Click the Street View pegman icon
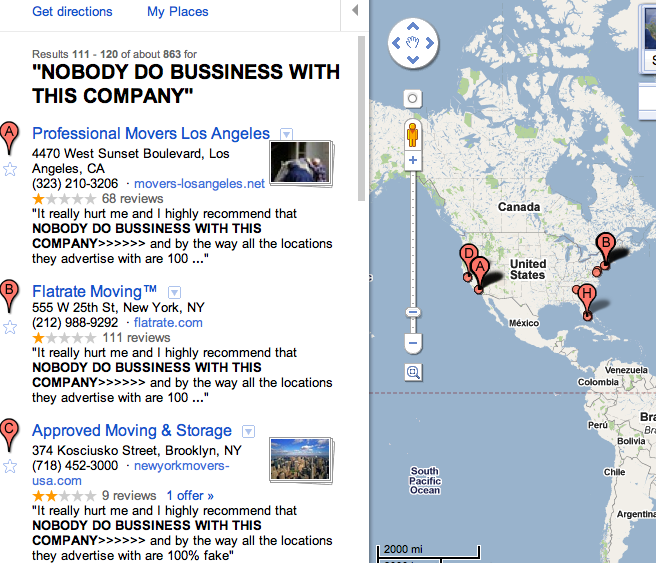Screen dimensions: 656x563 413,135
